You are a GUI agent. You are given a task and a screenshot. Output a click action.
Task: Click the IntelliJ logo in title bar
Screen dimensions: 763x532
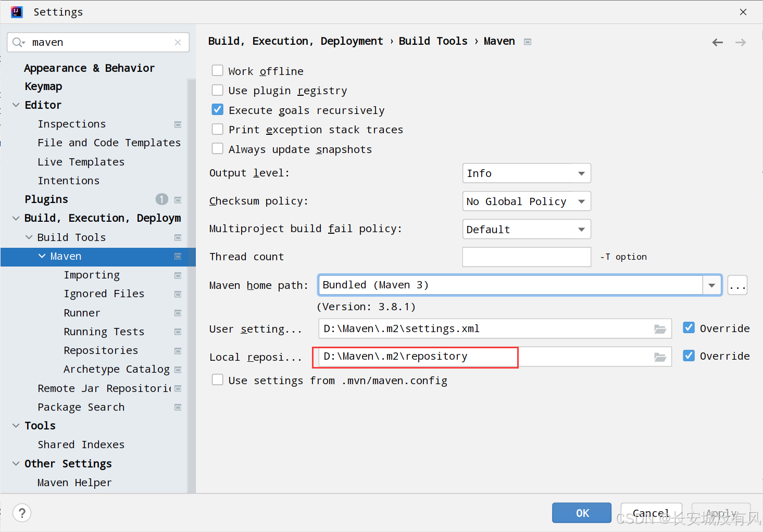pos(17,12)
